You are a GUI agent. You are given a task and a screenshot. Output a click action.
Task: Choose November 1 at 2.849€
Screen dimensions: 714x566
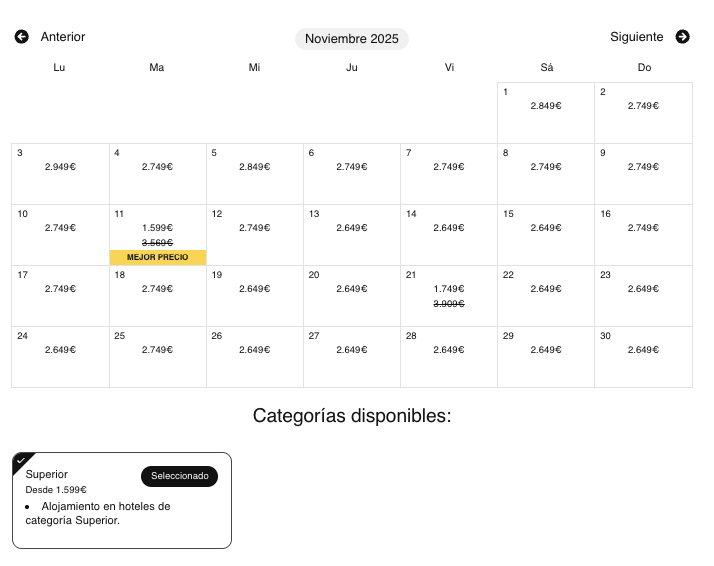pyautogui.click(x=546, y=113)
